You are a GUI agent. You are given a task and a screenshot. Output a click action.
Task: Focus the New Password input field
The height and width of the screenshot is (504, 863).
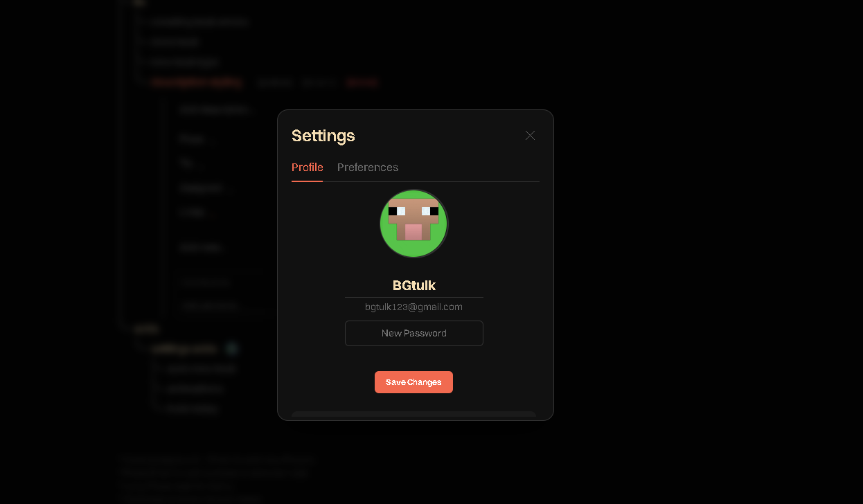tap(414, 333)
